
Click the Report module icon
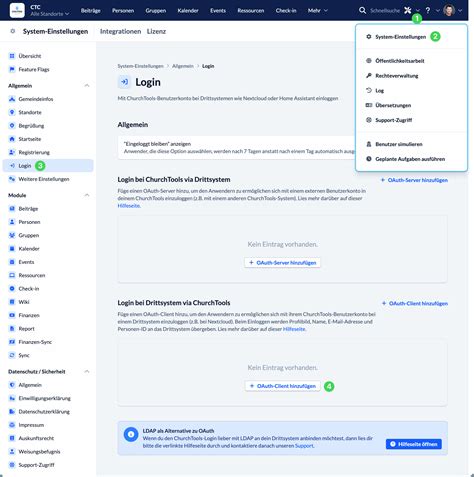[x=12, y=329]
